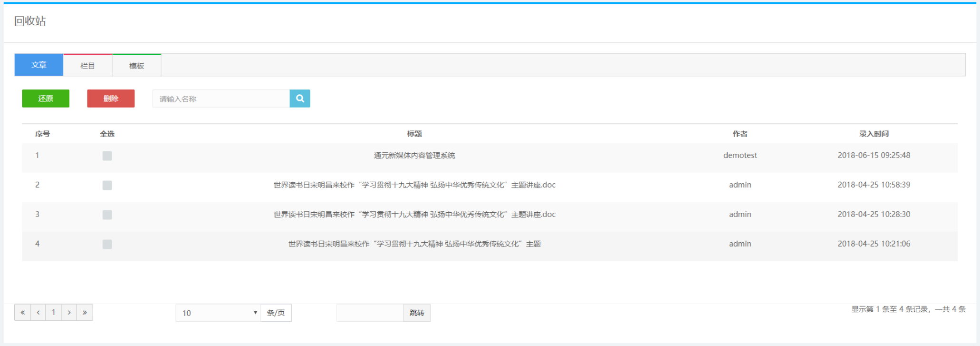Click the page number jump input box

coord(370,313)
